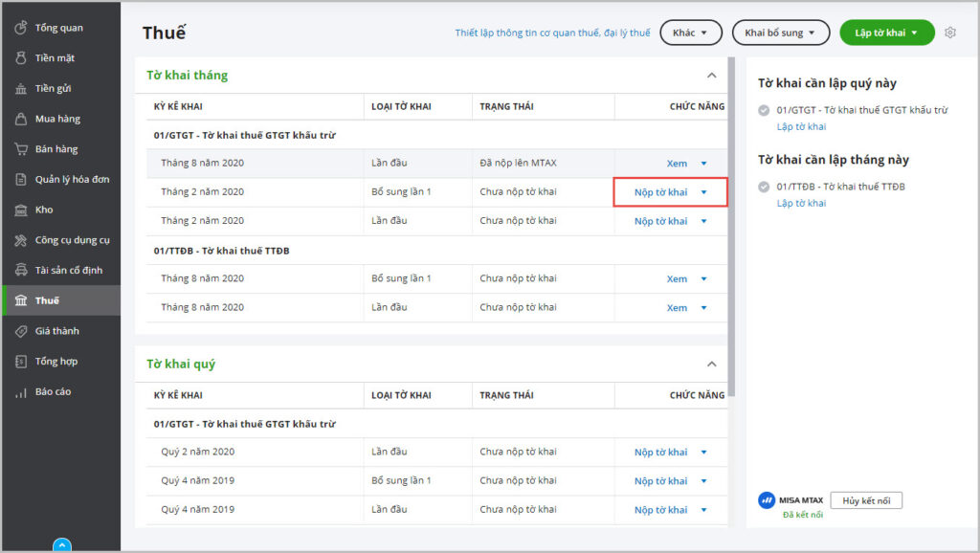Click Lập tờ khai under 01/TTĐB

pos(801,203)
